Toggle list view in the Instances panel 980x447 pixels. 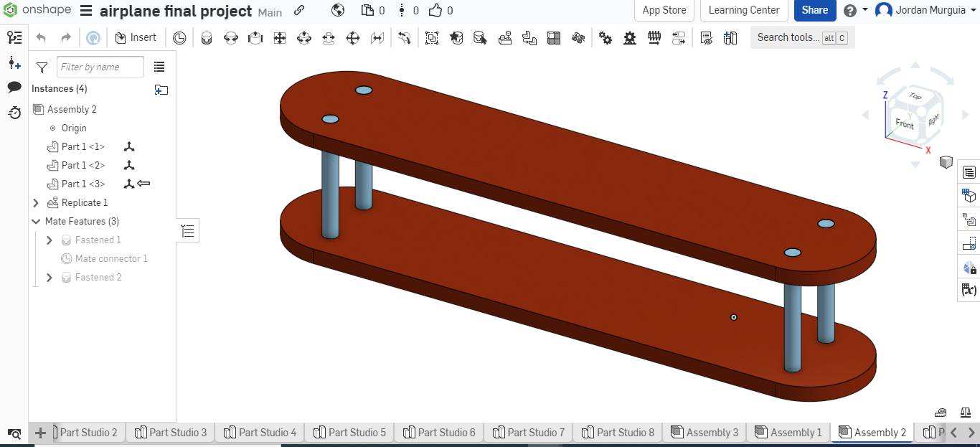point(159,66)
